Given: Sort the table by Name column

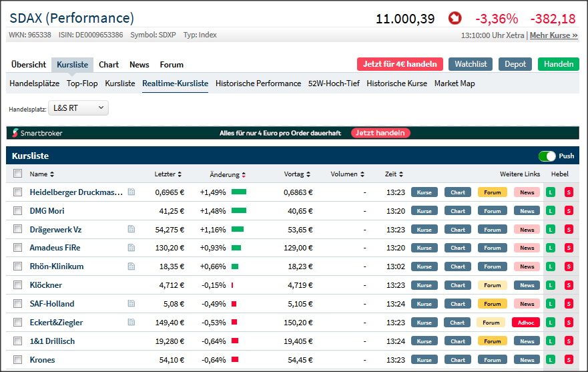Looking at the screenshot, I should [42, 174].
